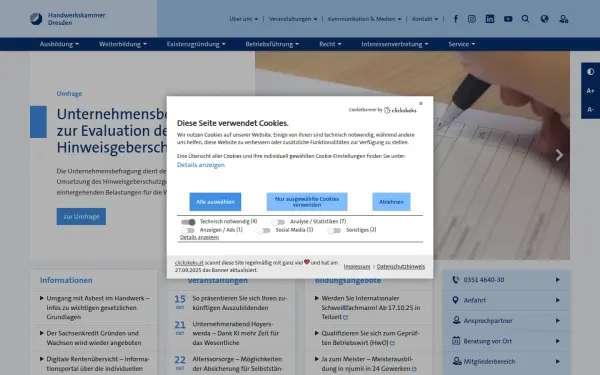Open the Facebook page icon
The height and width of the screenshot is (375, 600).
click(455, 19)
